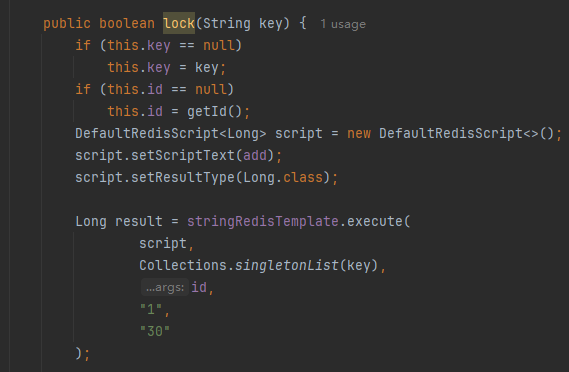Select the highlighted lock method name
This screenshot has height=372, width=569.
click(179, 23)
